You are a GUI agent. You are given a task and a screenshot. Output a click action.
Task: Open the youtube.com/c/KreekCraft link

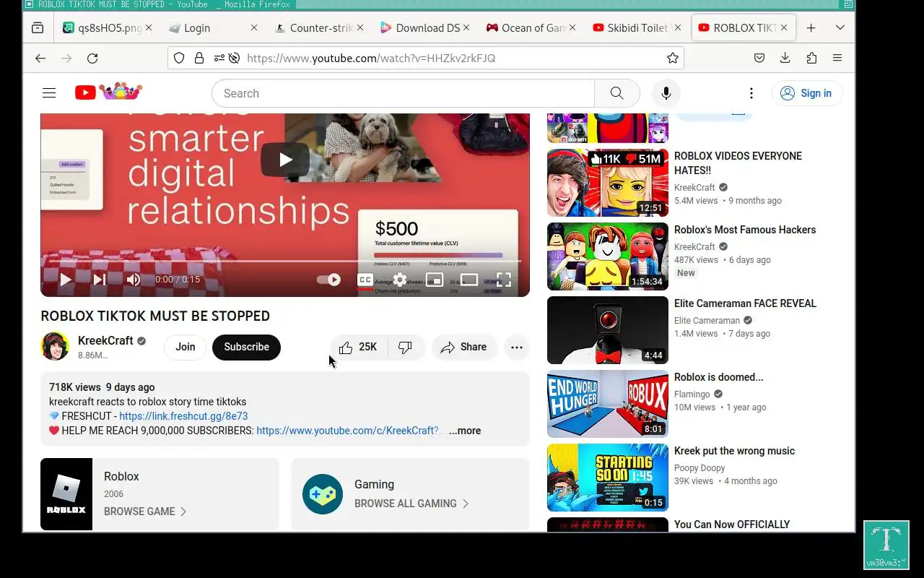pyautogui.click(x=347, y=431)
